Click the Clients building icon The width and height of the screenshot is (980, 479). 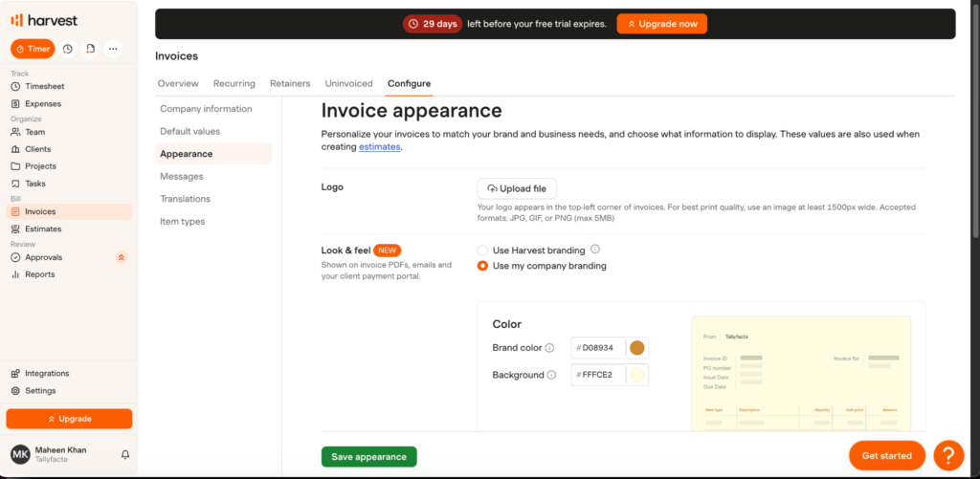tap(15, 149)
